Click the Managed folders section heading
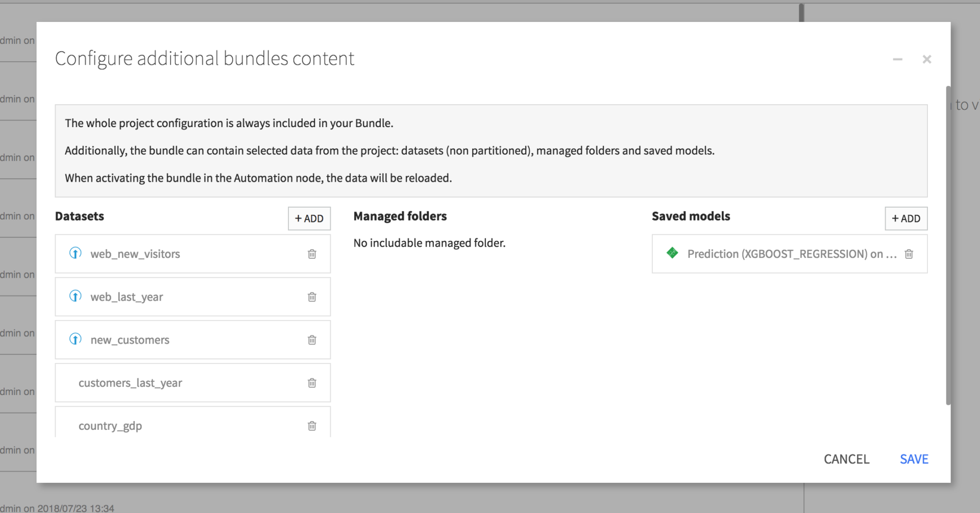Screen dimensions: 980x513 (400, 216)
